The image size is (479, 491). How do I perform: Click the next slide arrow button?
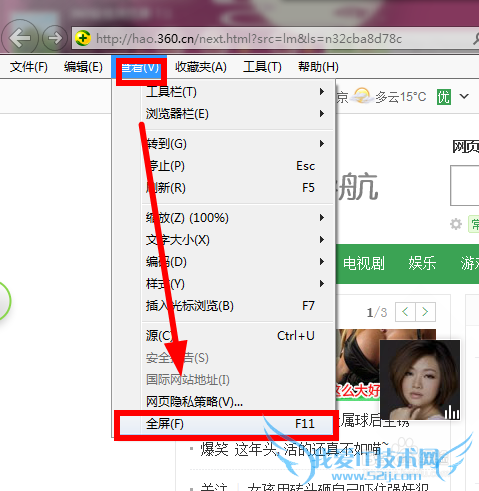click(425, 312)
